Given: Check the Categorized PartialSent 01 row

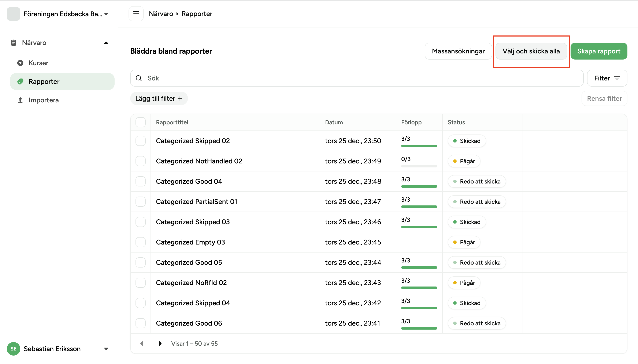Looking at the screenshot, I should [x=141, y=202].
